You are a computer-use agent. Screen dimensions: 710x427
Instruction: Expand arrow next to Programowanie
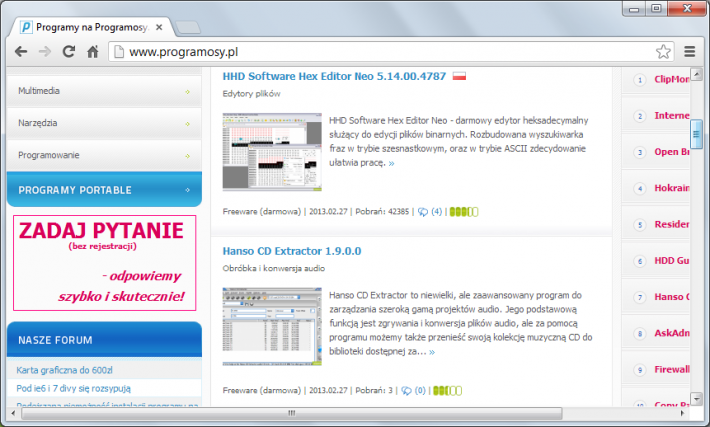coord(187,156)
